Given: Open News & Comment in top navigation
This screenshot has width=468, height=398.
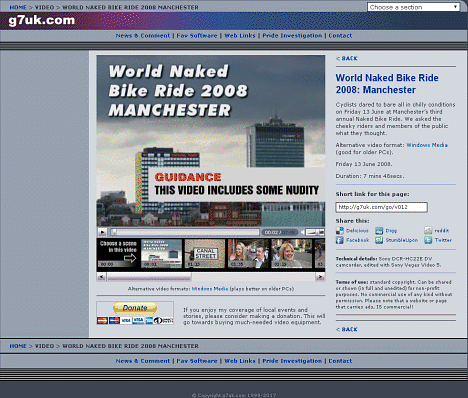Looking at the screenshot, I should (143, 36).
